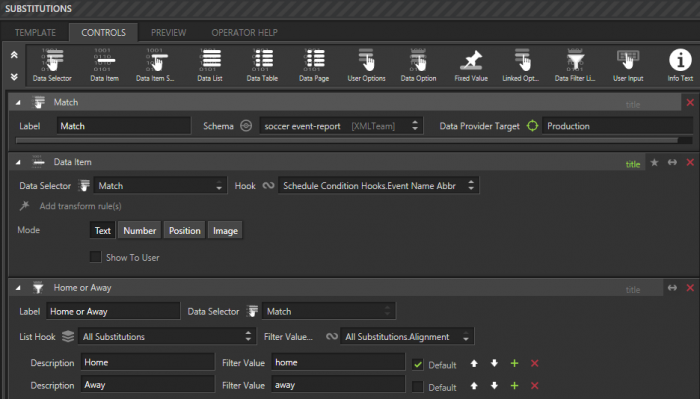
Task: Click the Production target field
Action: point(618,126)
